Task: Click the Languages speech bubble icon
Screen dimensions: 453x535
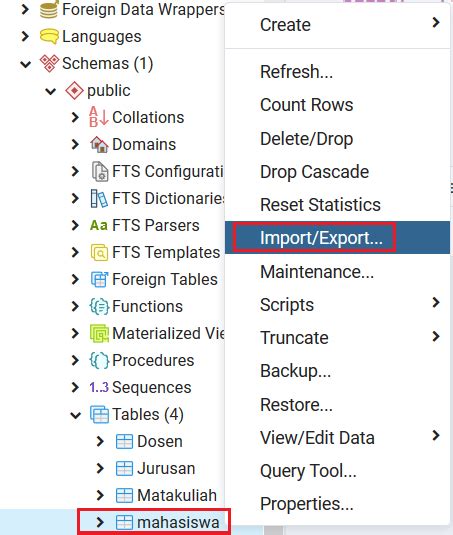Action: (x=49, y=37)
